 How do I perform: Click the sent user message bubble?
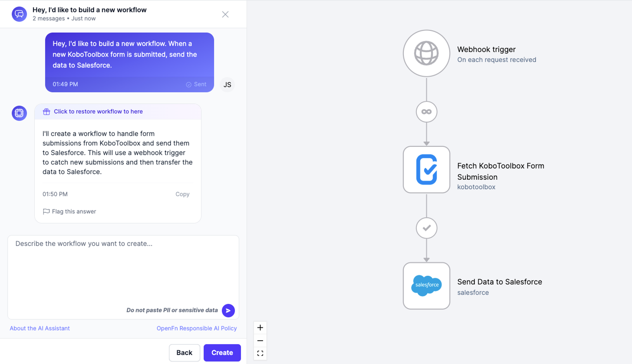(x=129, y=62)
